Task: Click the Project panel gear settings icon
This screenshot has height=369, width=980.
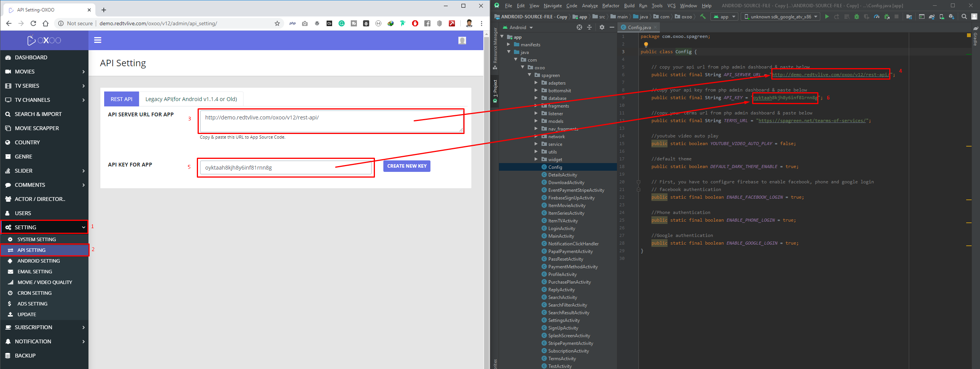Action: click(602, 27)
